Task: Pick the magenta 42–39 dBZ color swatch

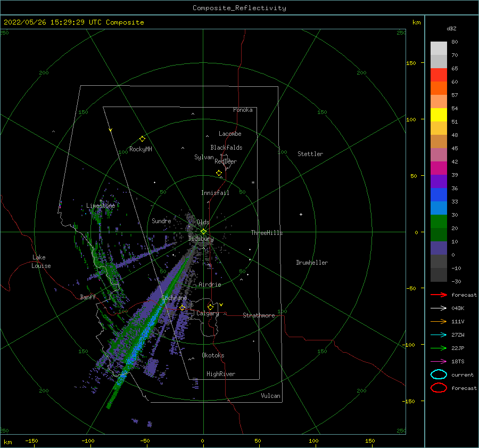Action: pos(439,168)
